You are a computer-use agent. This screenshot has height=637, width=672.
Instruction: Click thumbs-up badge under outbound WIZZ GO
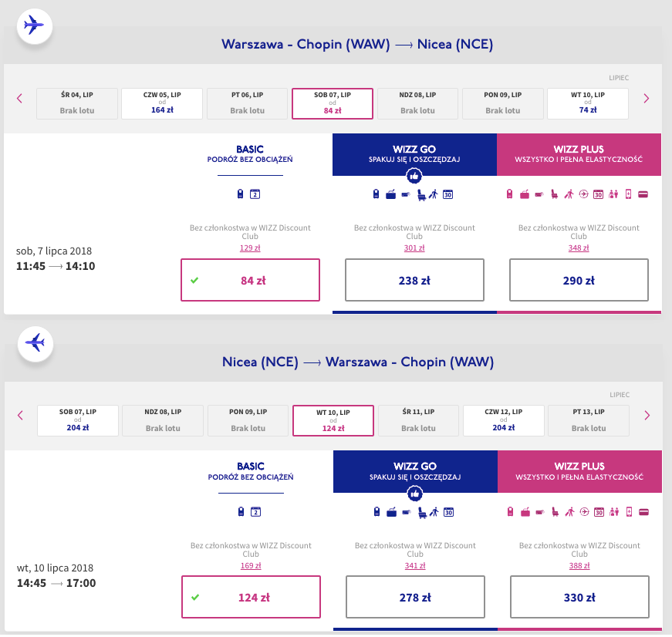[414, 175]
